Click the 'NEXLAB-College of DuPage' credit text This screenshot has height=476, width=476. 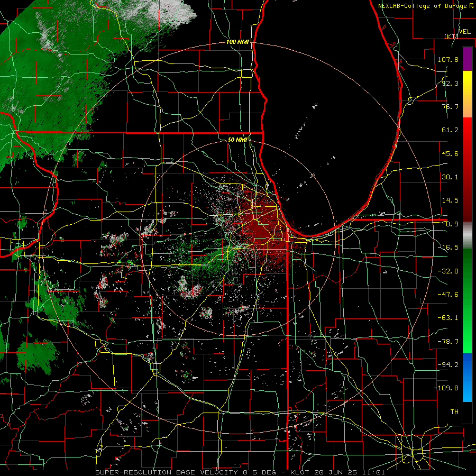pyautogui.click(x=423, y=6)
